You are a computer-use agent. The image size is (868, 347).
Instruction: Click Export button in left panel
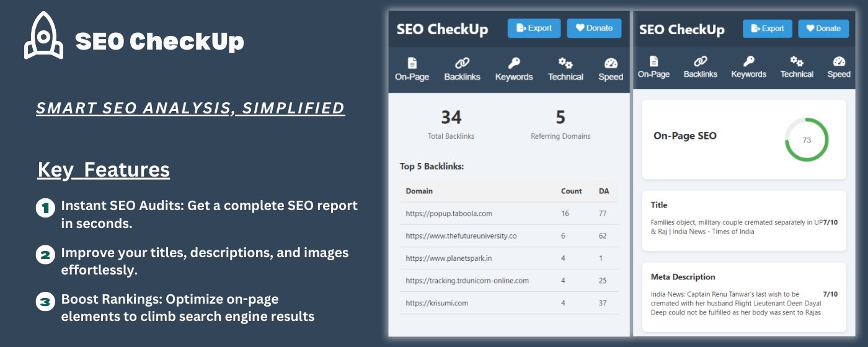pyautogui.click(x=534, y=28)
